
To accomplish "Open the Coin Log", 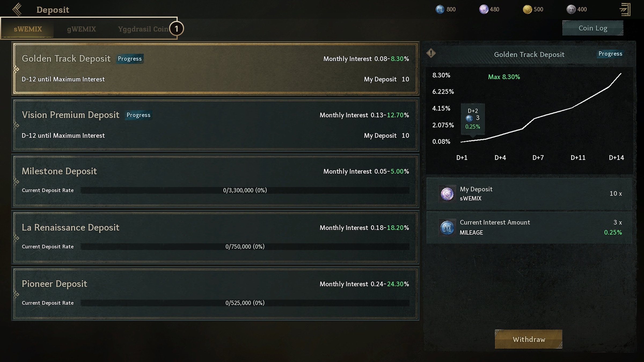I will click(x=593, y=28).
